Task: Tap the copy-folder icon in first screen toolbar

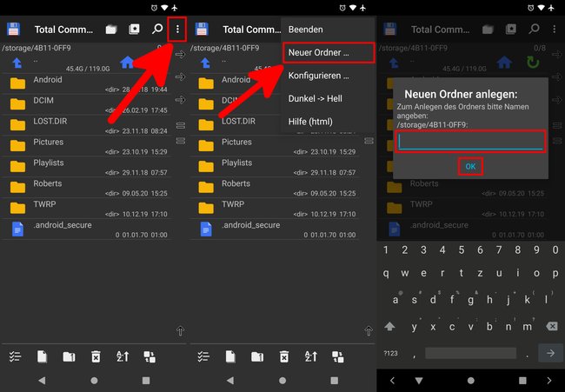Action: click(69, 356)
